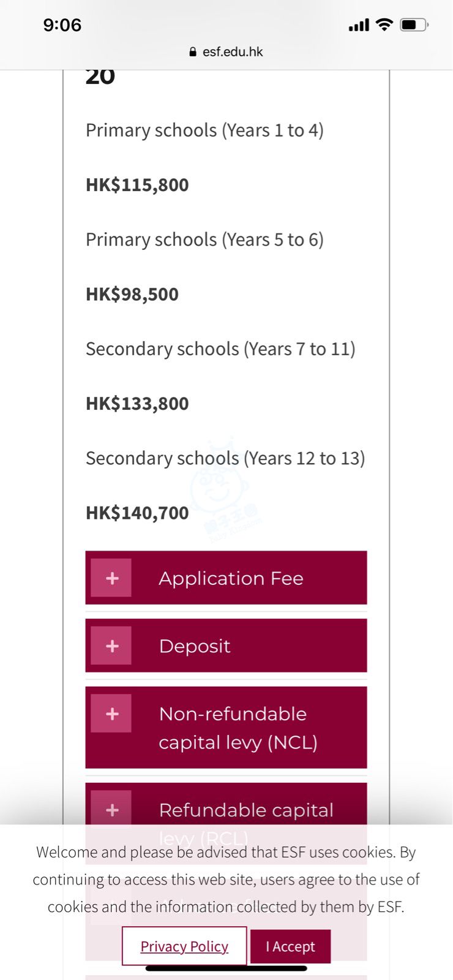Tap the battery icon in the status bar

pyautogui.click(x=414, y=24)
